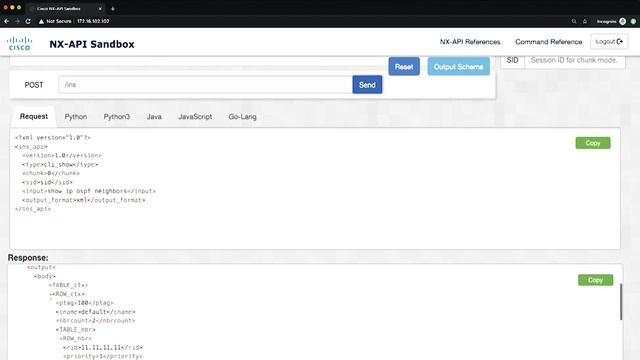Click the cname default line in response
The image size is (640, 360).
click(x=96, y=312)
